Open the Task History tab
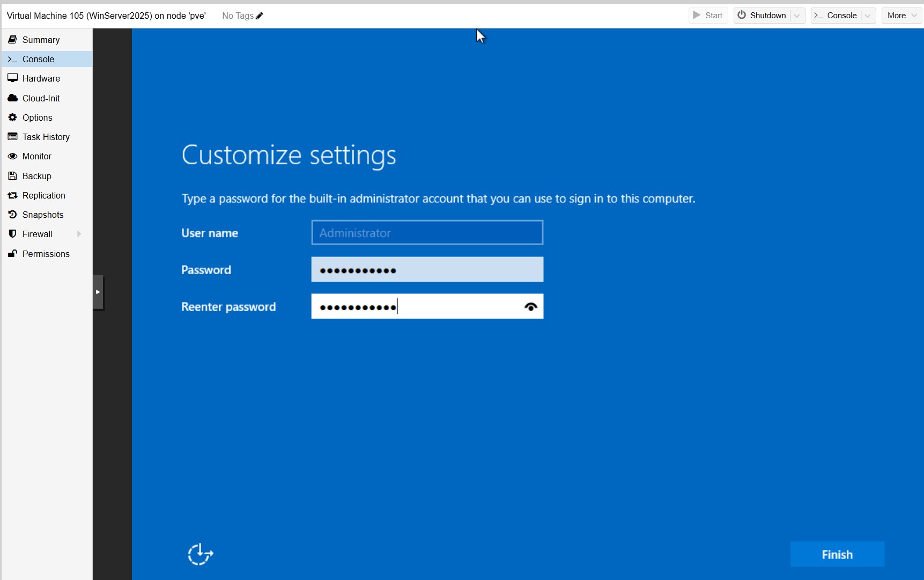 tap(46, 137)
